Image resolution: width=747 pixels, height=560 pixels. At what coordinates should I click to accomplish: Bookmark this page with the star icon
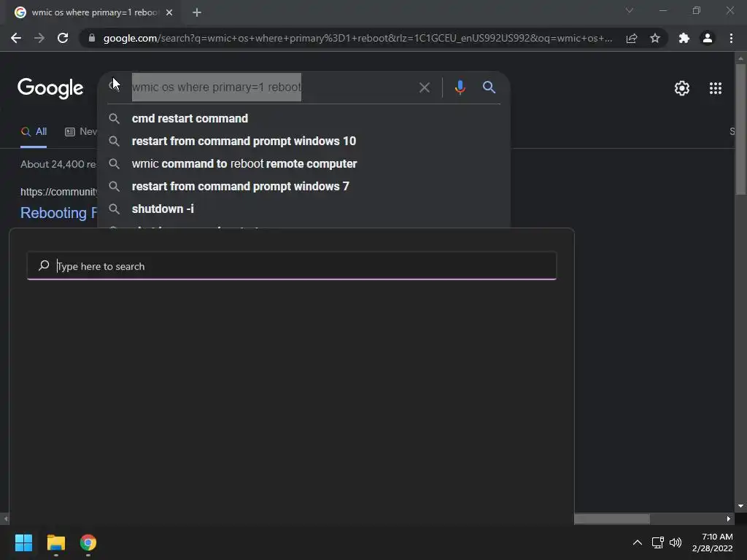pos(655,38)
